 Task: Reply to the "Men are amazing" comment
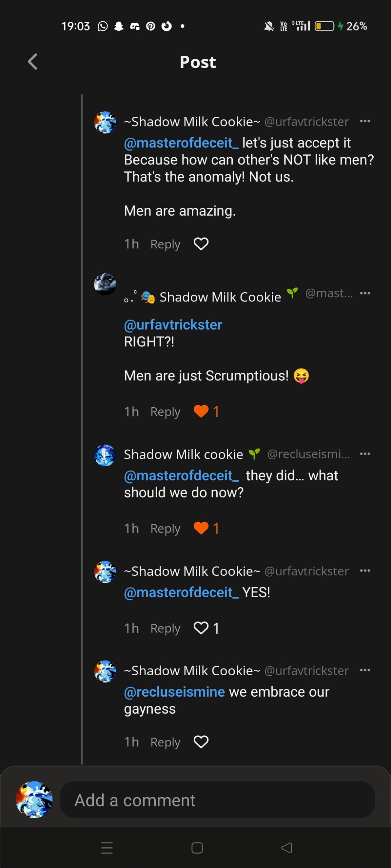[165, 244]
